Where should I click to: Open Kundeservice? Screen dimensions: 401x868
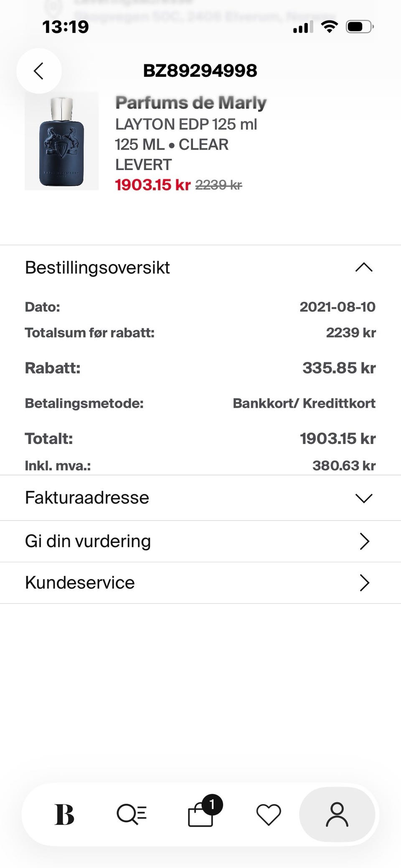(80, 582)
